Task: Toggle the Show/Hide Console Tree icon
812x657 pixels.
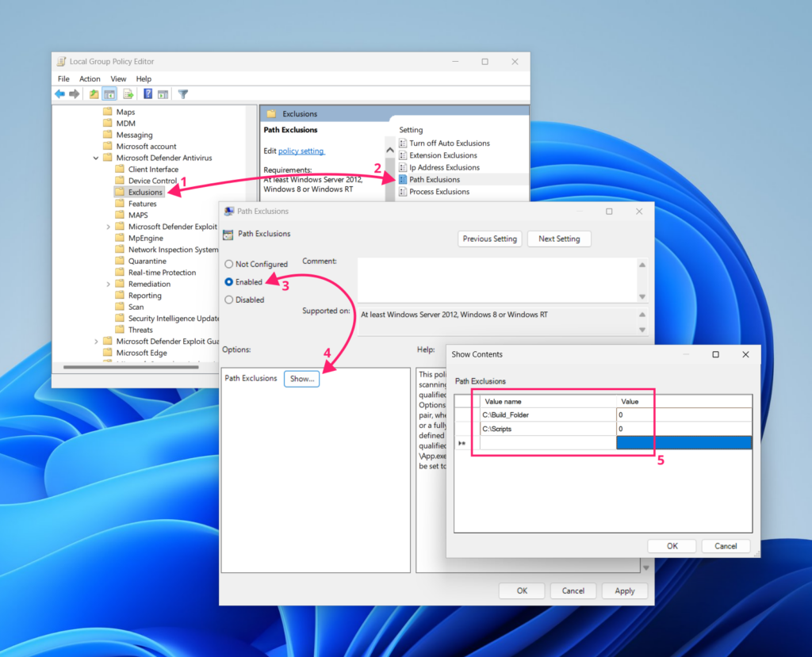Action: click(x=109, y=94)
